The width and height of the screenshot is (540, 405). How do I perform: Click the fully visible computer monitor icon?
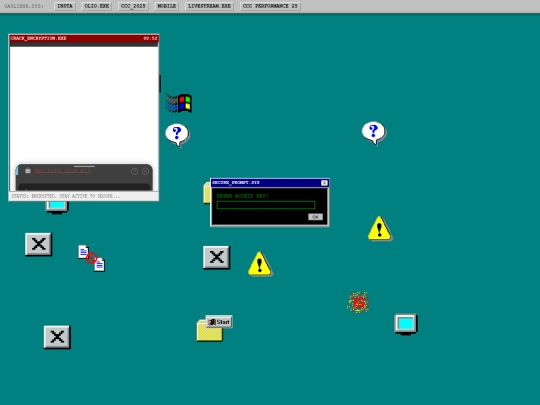pyautogui.click(x=406, y=324)
